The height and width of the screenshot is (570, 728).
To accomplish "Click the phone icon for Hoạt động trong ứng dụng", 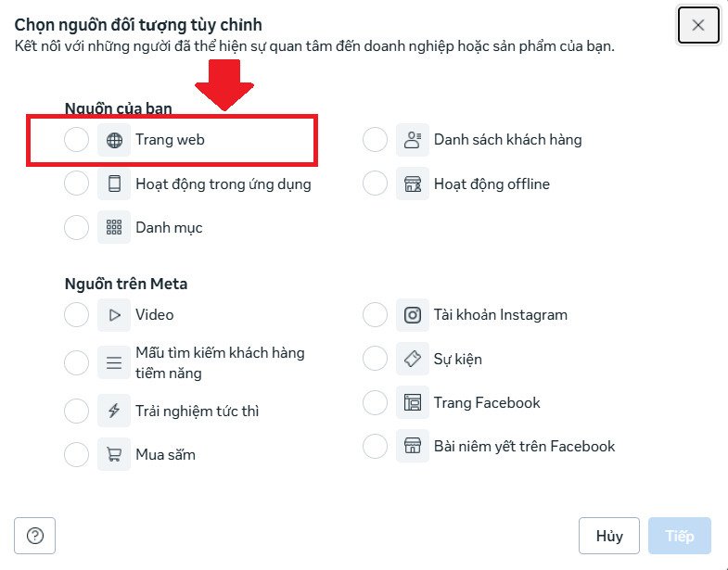I will (x=114, y=184).
